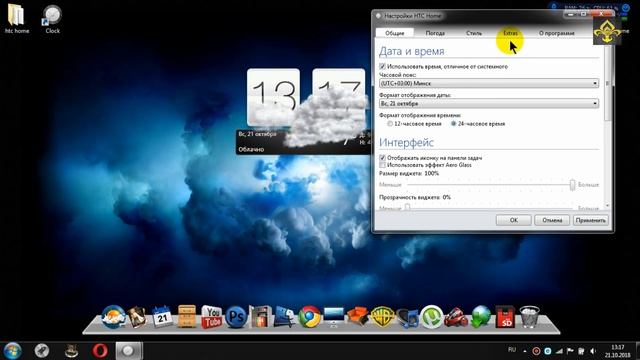The height and width of the screenshot is (360, 640).
Task: Click the HTC Home clock taskbar button
Action: pyautogui.click(x=129, y=351)
